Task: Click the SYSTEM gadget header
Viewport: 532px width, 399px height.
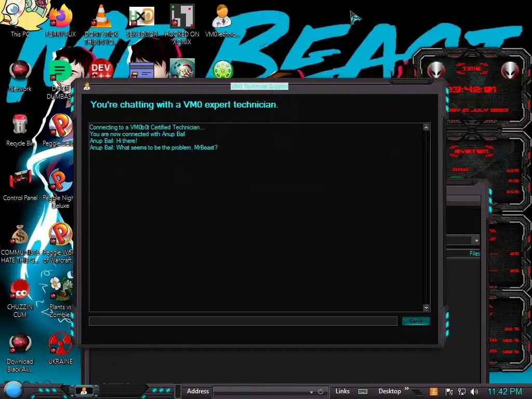Action: (472, 151)
